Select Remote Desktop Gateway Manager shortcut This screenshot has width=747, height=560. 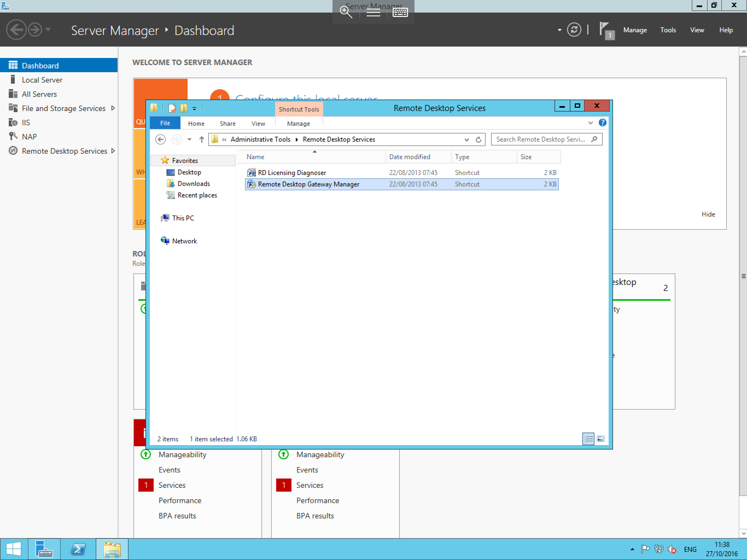(x=402, y=184)
